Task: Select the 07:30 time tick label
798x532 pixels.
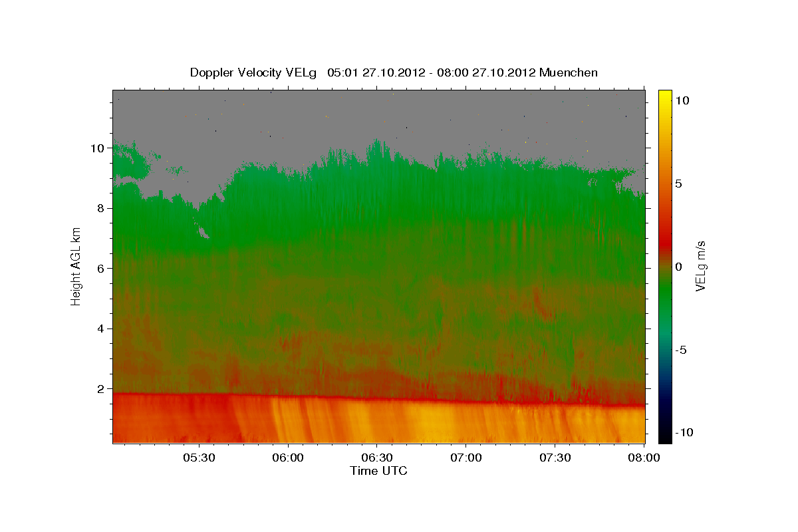Action: point(555,458)
